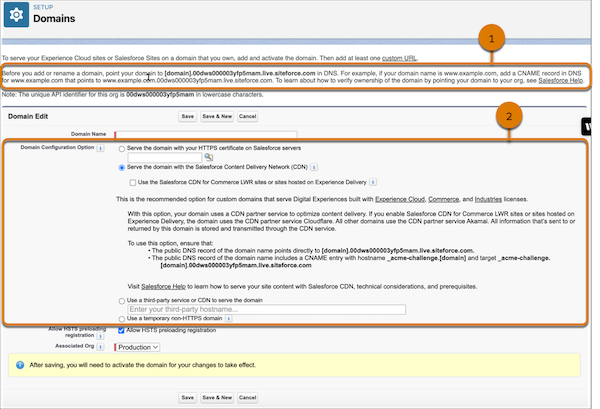Click the bottom Save button
The image size is (600, 409).
coord(188,398)
